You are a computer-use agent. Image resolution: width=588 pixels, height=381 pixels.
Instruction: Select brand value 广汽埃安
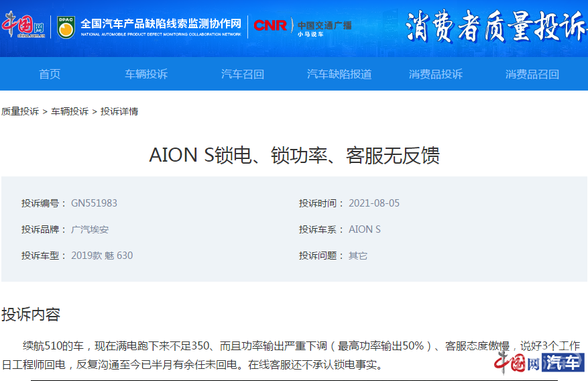click(x=90, y=229)
